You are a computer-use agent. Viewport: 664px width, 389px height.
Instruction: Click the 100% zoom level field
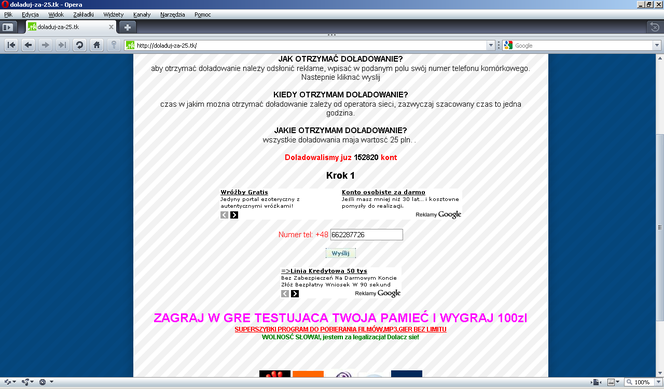[639, 382]
